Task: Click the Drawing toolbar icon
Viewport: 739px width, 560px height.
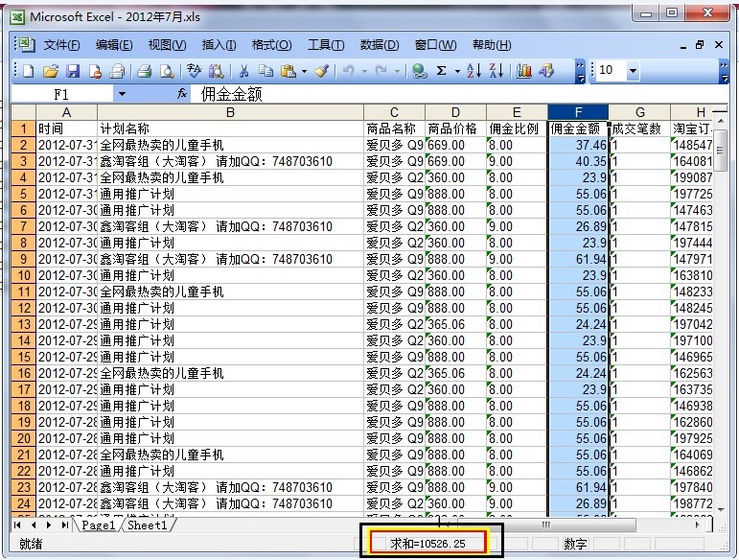Action: [546, 71]
